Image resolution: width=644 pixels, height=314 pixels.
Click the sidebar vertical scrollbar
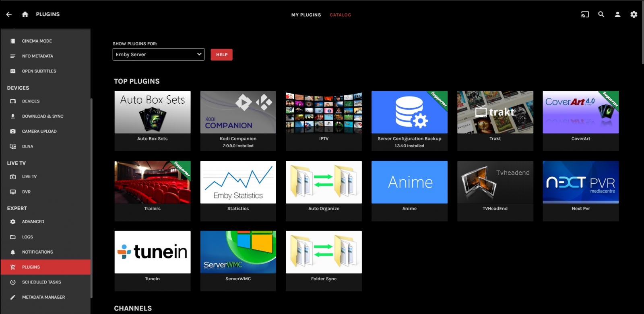point(91,198)
